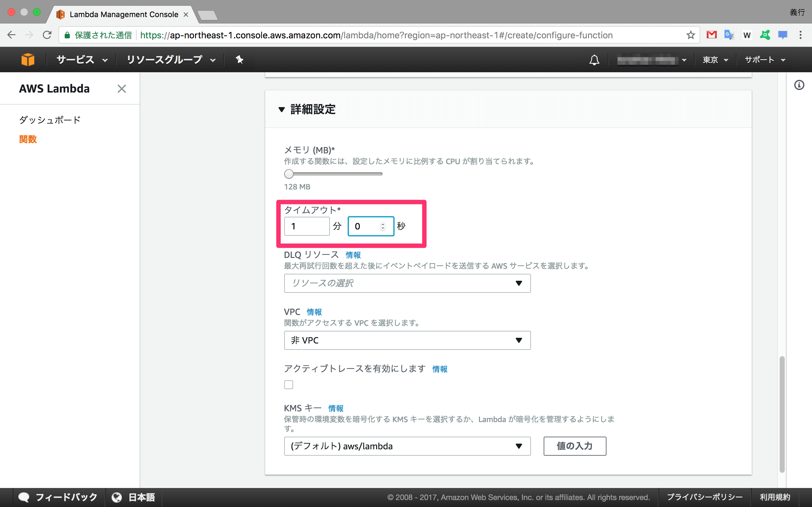The image size is (812, 507).
Task: Open the サービス menu
Action: click(x=82, y=60)
